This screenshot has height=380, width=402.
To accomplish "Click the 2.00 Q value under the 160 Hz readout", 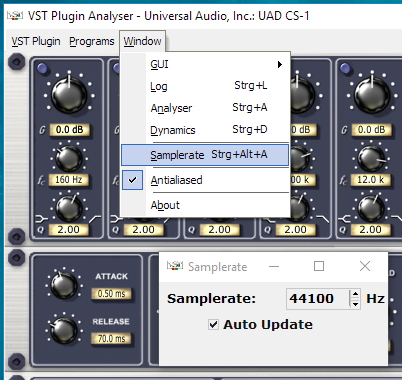I will 68,230.
